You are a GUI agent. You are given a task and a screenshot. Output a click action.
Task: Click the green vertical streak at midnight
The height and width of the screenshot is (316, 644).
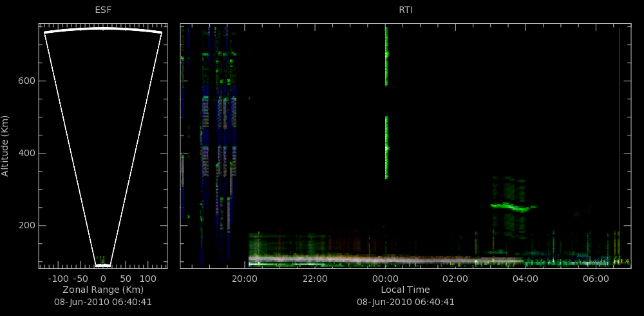(x=386, y=103)
